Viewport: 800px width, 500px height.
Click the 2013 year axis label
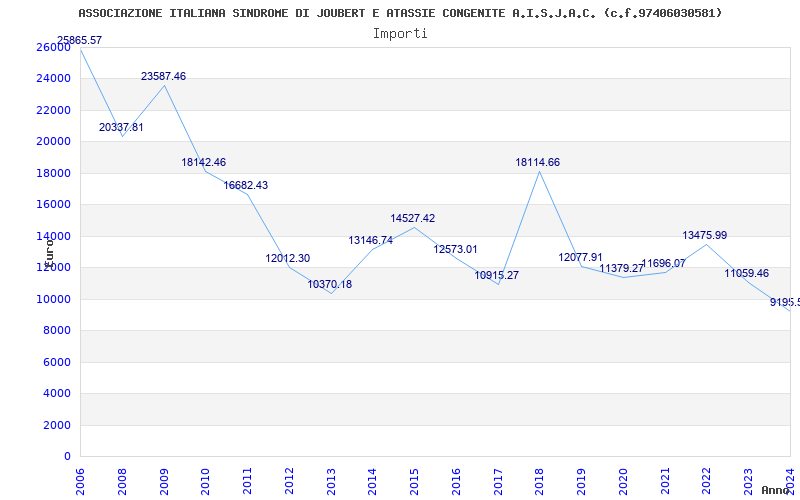click(331, 482)
